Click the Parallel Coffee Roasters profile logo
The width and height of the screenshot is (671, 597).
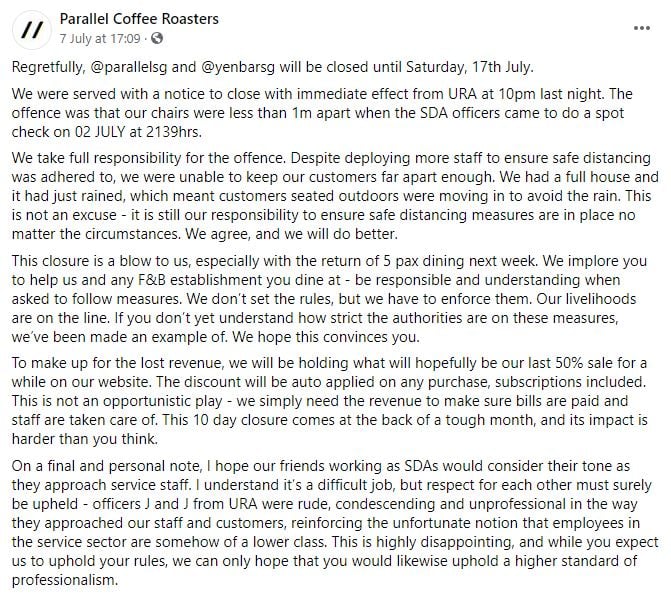point(32,29)
